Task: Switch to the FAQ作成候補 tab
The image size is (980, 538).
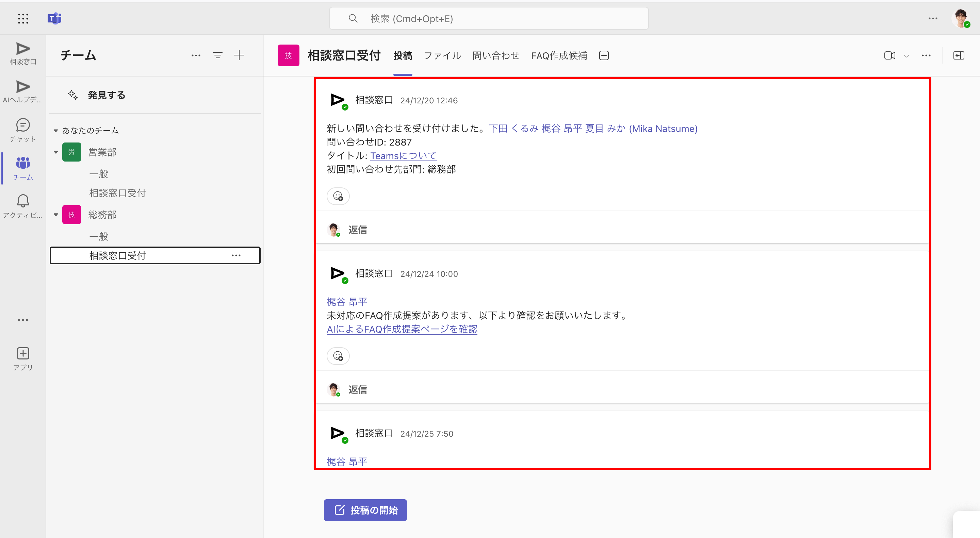Action: pyautogui.click(x=559, y=55)
